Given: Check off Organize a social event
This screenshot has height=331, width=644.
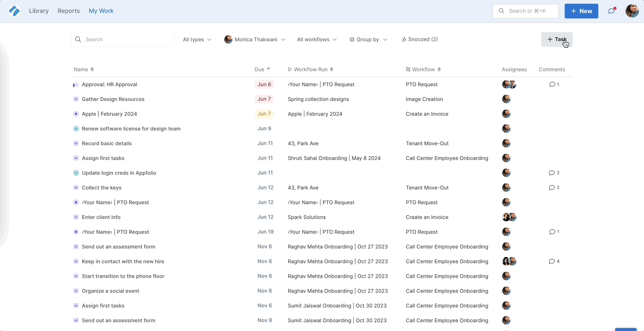Looking at the screenshot, I should (x=76, y=291).
